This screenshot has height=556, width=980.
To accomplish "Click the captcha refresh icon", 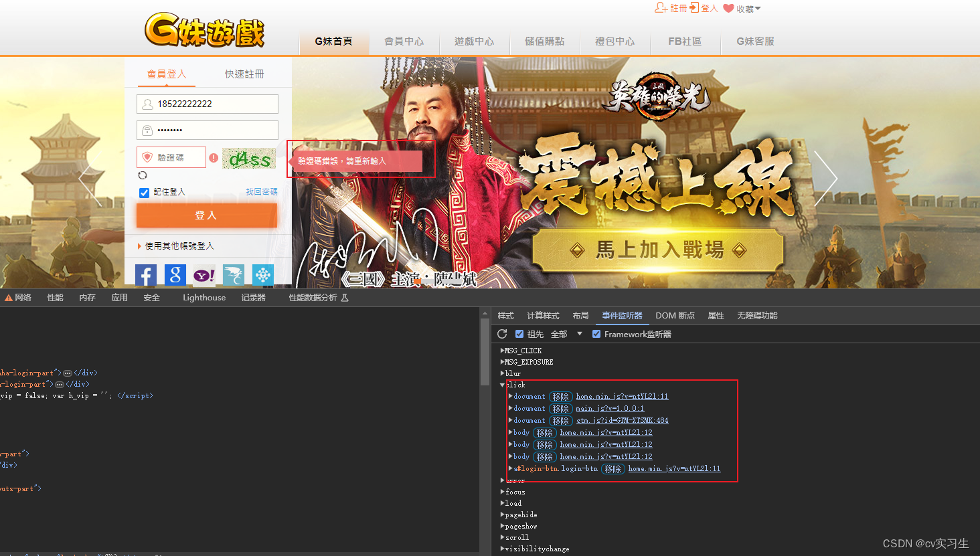I will pos(143,175).
